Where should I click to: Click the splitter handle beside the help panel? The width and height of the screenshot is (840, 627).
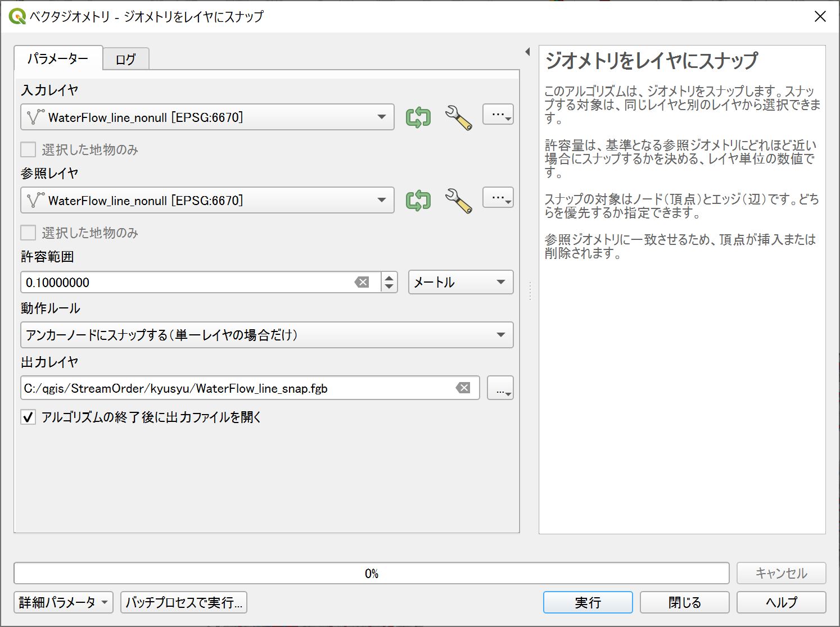[x=530, y=291]
